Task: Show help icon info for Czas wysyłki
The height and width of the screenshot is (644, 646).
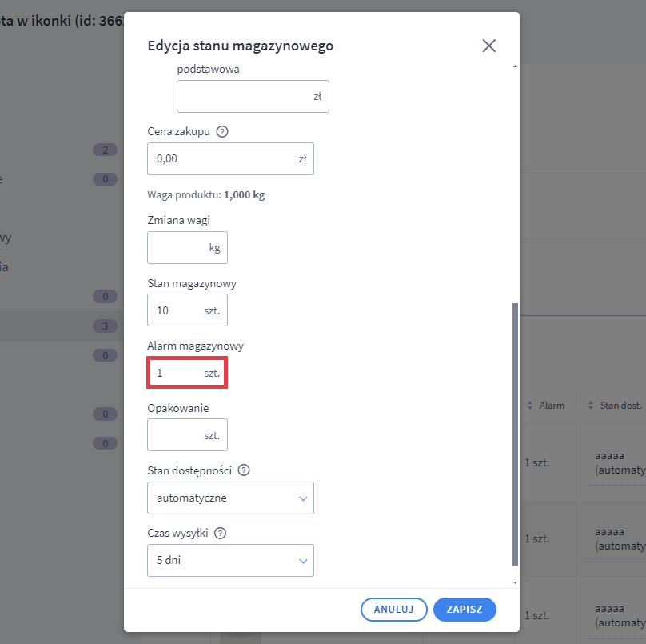Action: click(221, 534)
